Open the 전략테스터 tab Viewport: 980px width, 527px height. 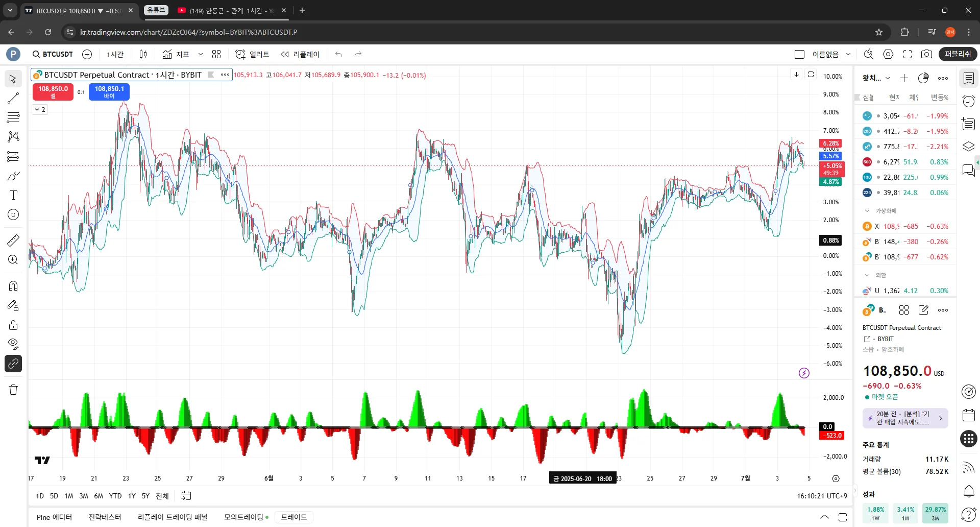(105, 517)
